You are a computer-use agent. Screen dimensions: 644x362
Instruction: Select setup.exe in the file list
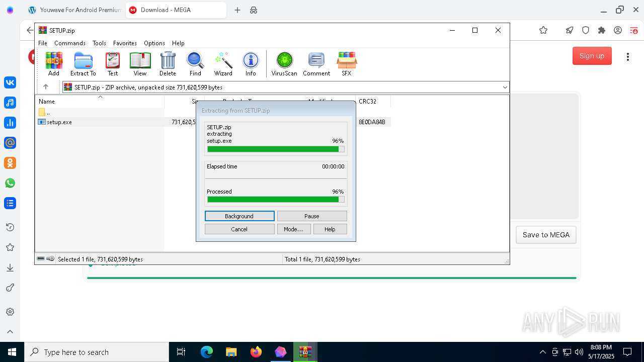click(x=59, y=122)
